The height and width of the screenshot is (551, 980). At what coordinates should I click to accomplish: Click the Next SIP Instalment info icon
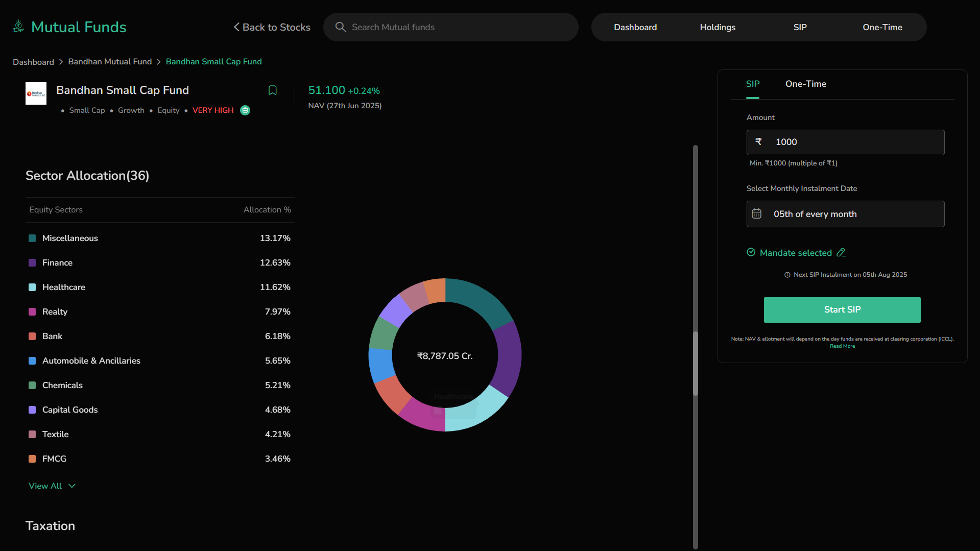[787, 275]
